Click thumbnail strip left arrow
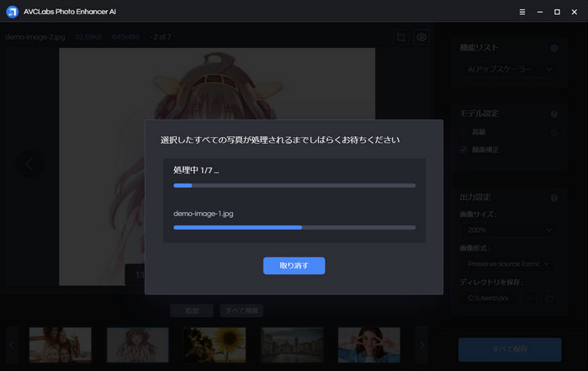588x371 pixels. pyautogui.click(x=12, y=345)
